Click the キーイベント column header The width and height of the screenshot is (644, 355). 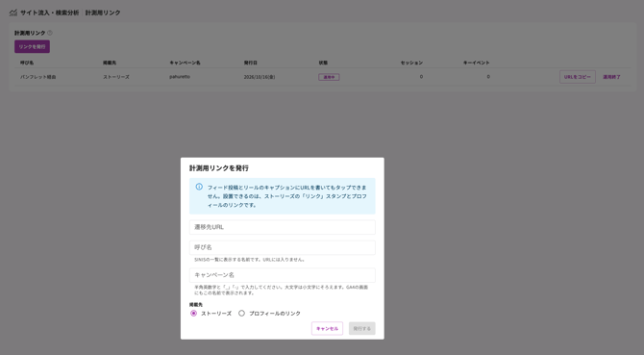tap(477, 63)
